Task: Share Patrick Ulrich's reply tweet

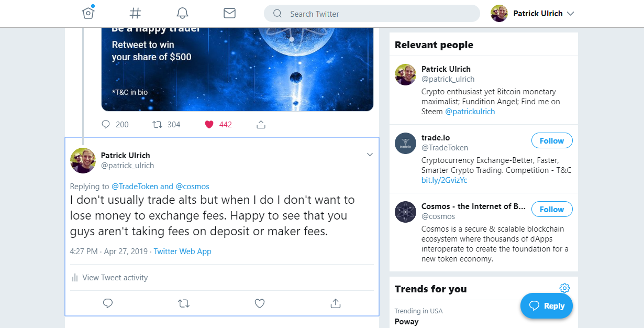Action: coord(336,303)
